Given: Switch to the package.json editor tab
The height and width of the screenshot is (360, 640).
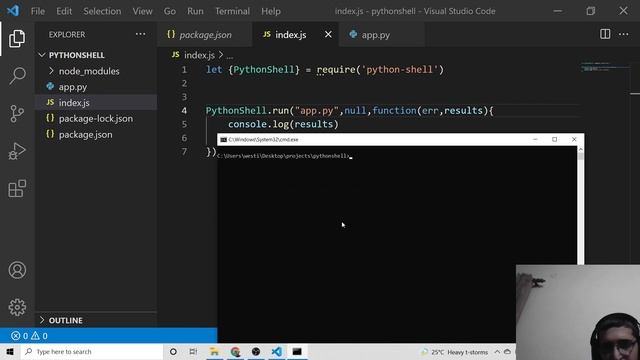Looking at the screenshot, I should (x=205, y=35).
